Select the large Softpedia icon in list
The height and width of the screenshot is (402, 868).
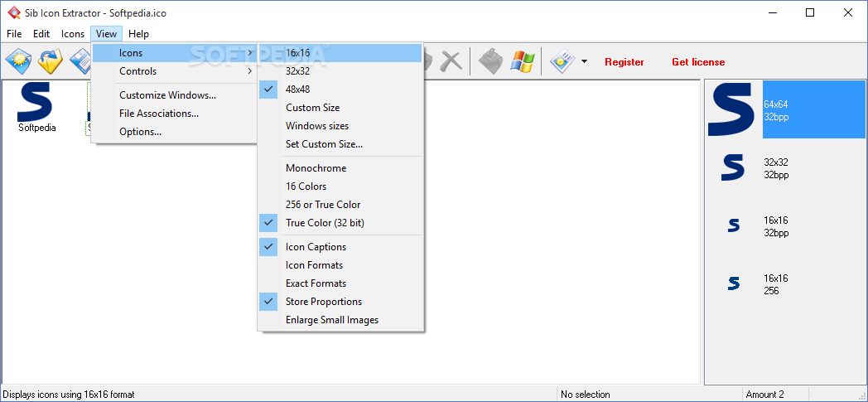point(35,102)
